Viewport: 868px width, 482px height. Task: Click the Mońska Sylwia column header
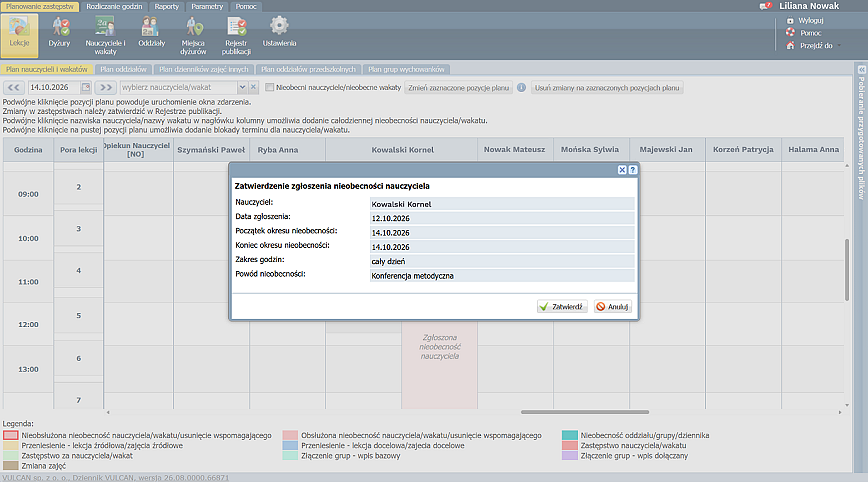[590, 149]
